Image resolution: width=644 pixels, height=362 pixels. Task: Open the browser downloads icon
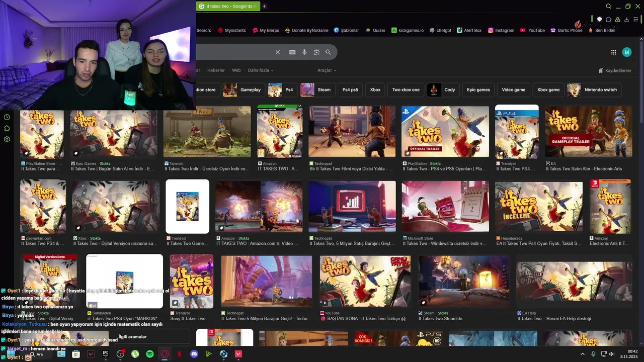(x=626, y=20)
